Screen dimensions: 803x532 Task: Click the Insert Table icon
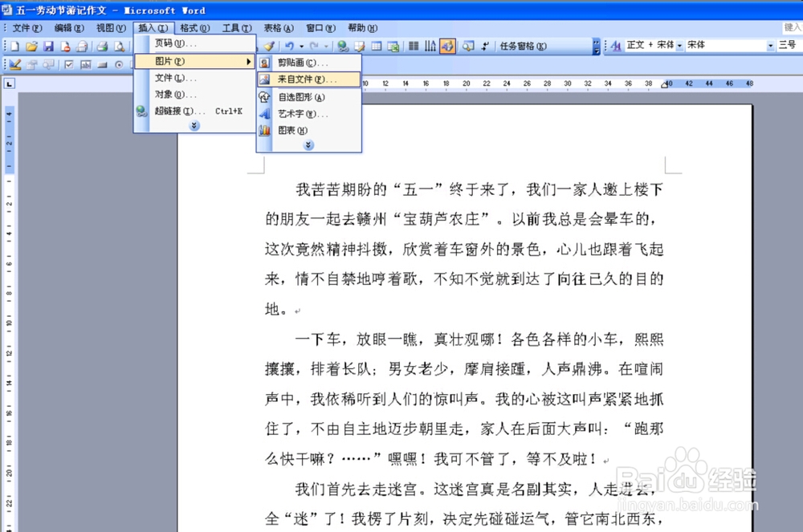[377, 46]
